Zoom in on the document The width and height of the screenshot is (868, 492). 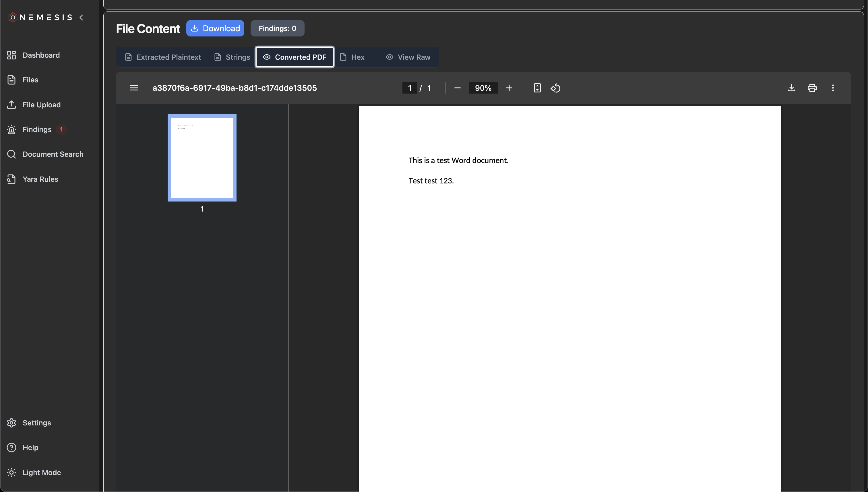coord(509,88)
